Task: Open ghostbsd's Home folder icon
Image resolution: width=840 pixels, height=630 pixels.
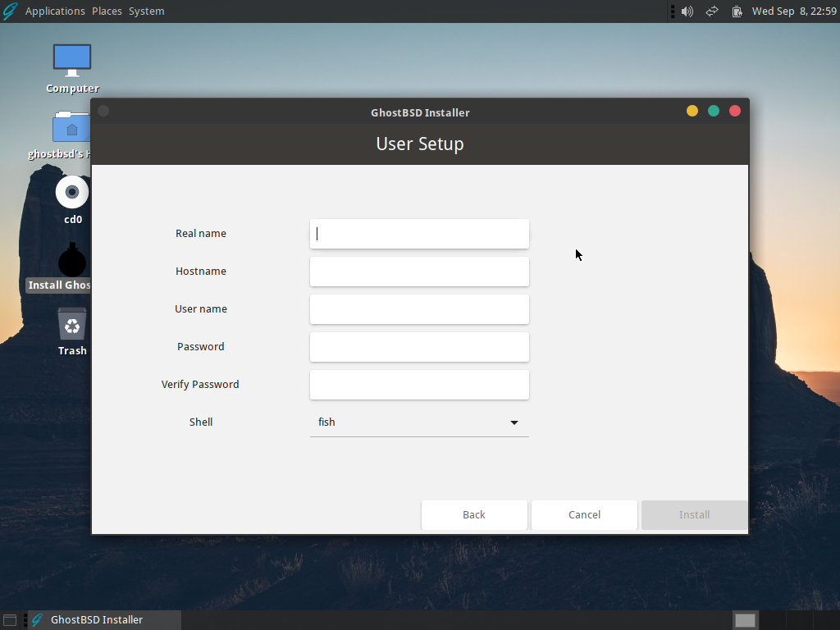Action: click(x=64, y=135)
